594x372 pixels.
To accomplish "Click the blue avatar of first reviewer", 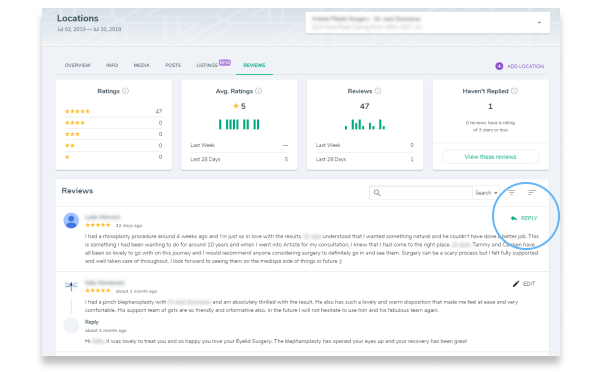I will pos(71,220).
